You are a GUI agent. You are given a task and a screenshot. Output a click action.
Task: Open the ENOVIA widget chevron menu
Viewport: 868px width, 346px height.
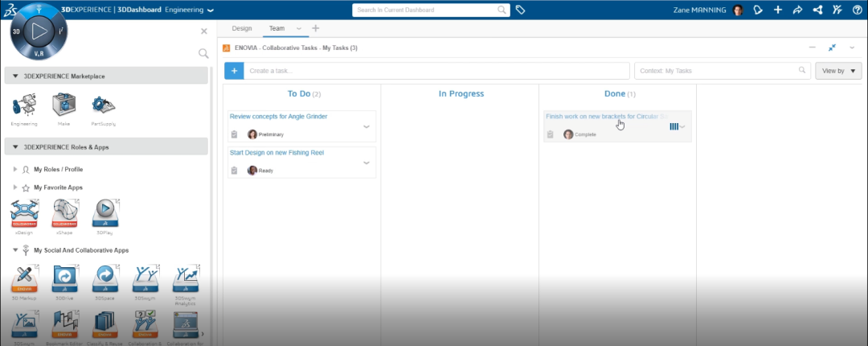(852, 47)
